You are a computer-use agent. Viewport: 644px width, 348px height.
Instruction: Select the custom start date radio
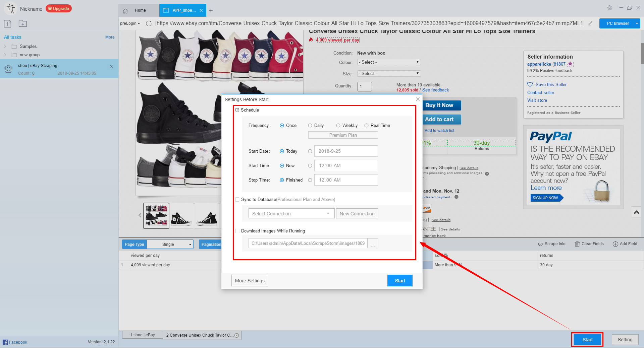[x=310, y=151]
